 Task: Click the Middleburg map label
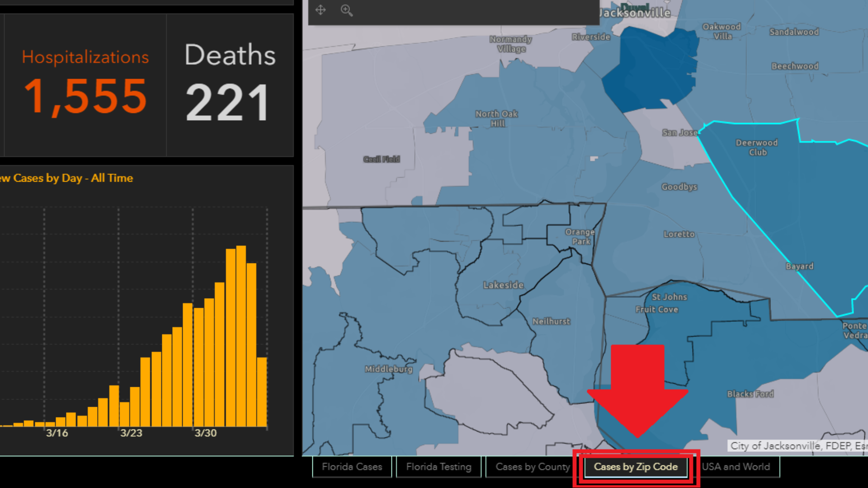[388, 369]
